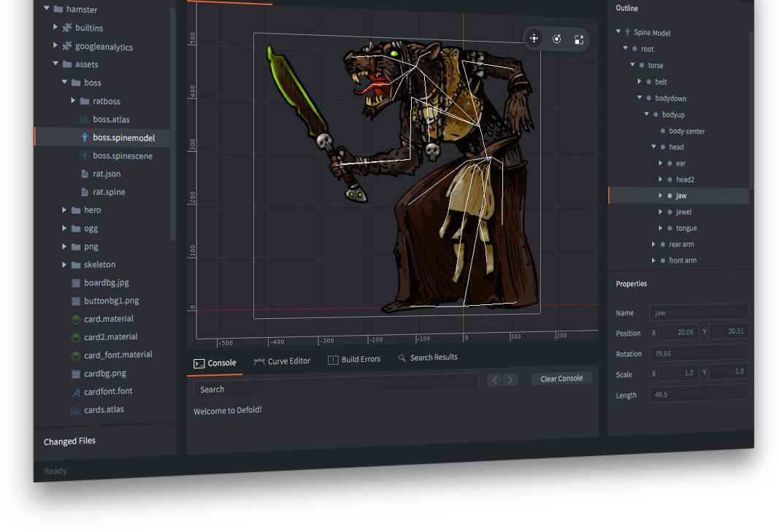
Task: Collapse the root bone node
Action: pos(626,47)
